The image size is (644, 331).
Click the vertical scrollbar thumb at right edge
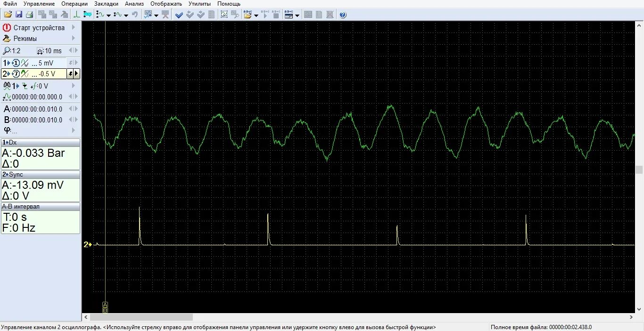pyautogui.click(x=639, y=170)
